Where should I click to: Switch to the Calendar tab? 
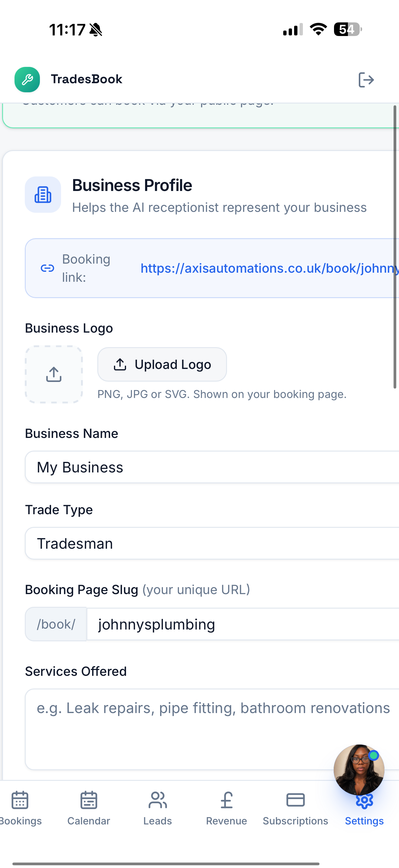pyautogui.click(x=89, y=808)
